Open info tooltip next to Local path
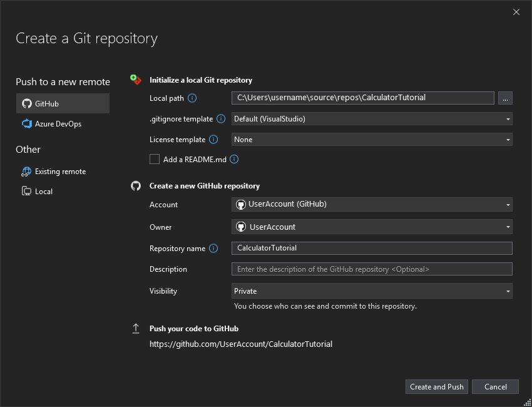 [x=192, y=98]
